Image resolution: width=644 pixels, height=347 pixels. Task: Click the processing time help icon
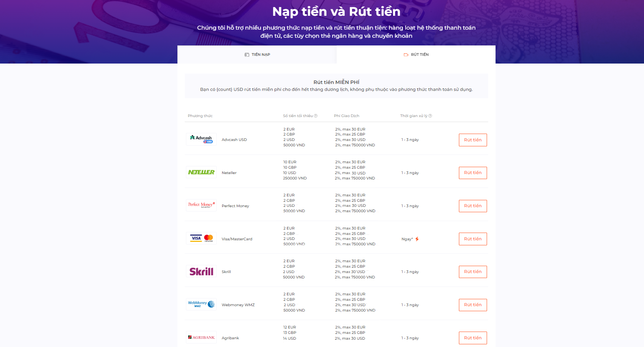coord(430,116)
